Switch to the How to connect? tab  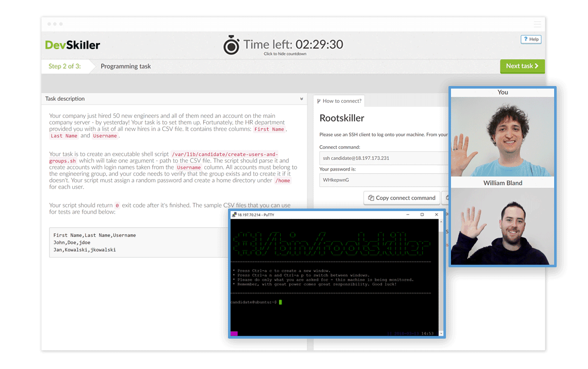pyautogui.click(x=339, y=101)
